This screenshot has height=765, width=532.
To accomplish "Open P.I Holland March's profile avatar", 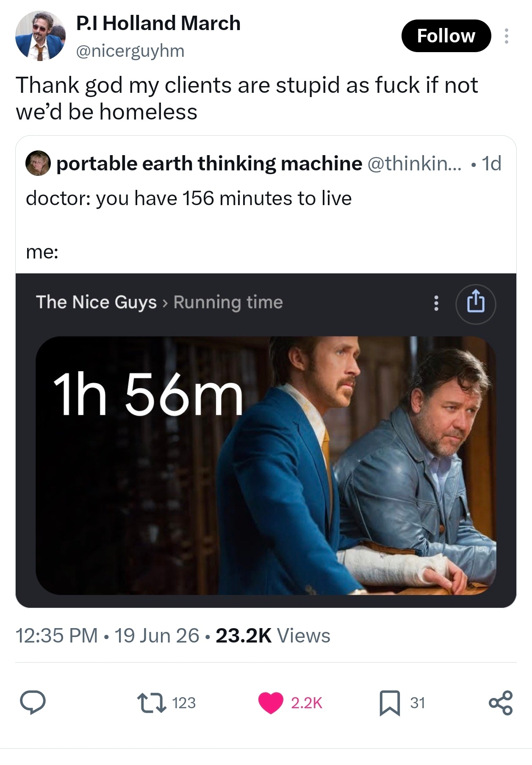I will click(x=40, y=36).
